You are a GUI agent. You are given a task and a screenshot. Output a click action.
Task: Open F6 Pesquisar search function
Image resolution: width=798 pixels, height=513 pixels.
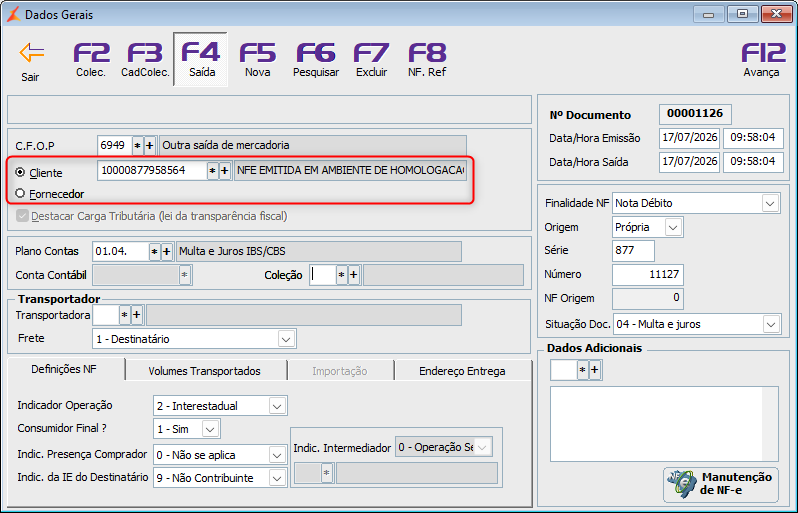(316, 52)
